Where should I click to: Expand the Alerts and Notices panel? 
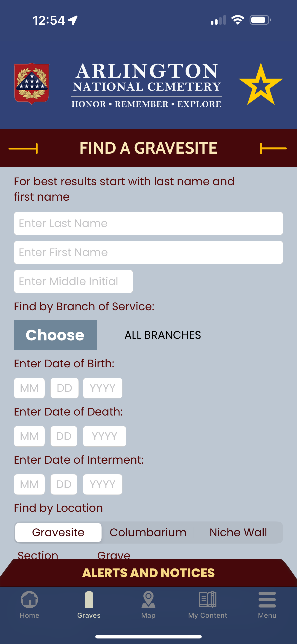click(x=148, y=573)
